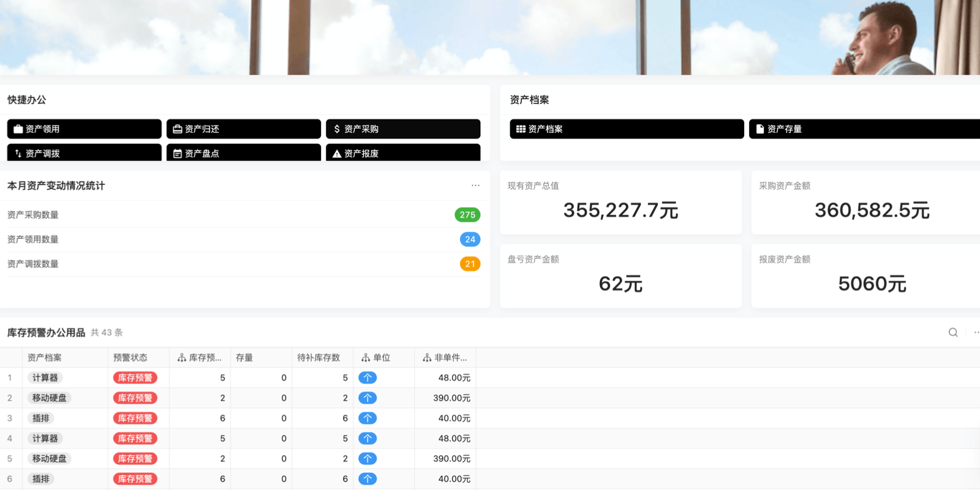
Task: Click the blue 24 asset usage badge
Action: coord(470,239)
